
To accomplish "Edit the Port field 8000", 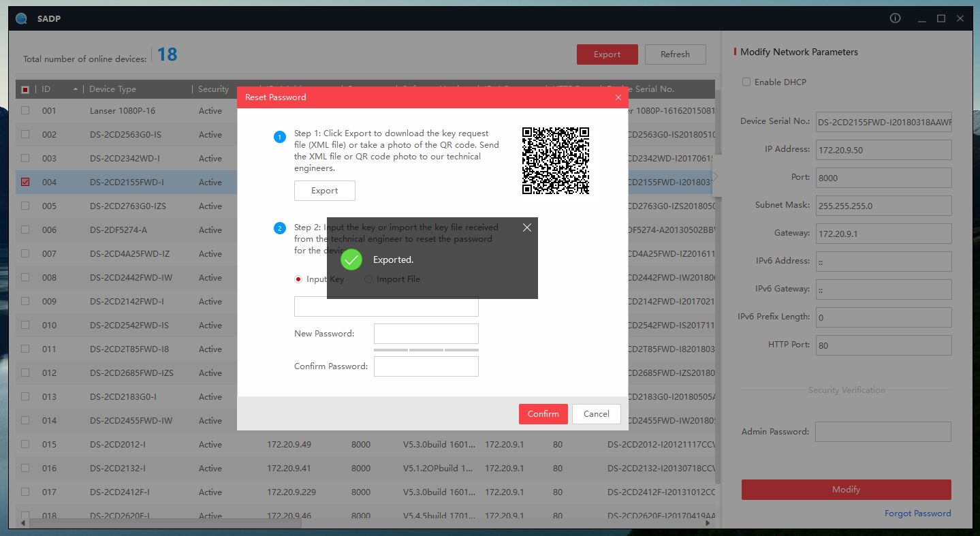I will click(883, 178).
